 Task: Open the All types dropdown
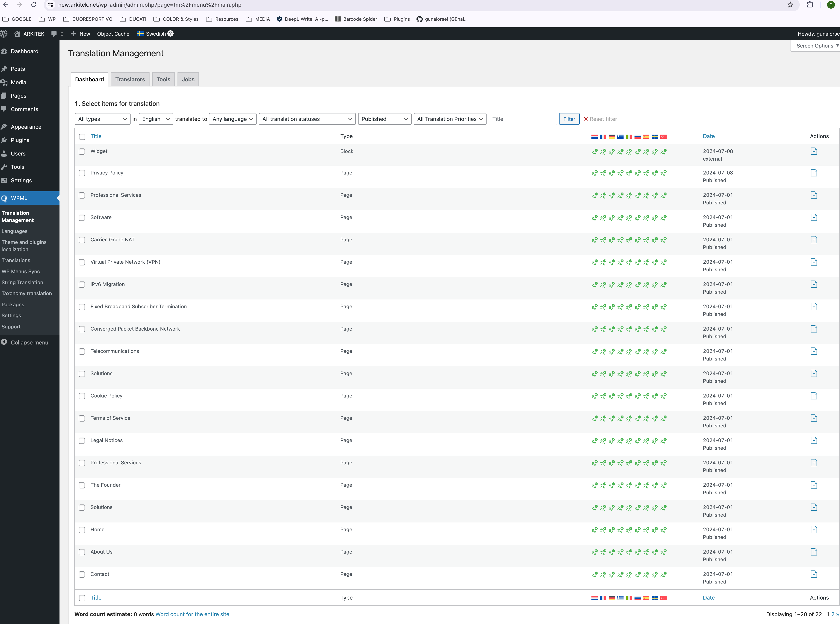click(102, 119)
